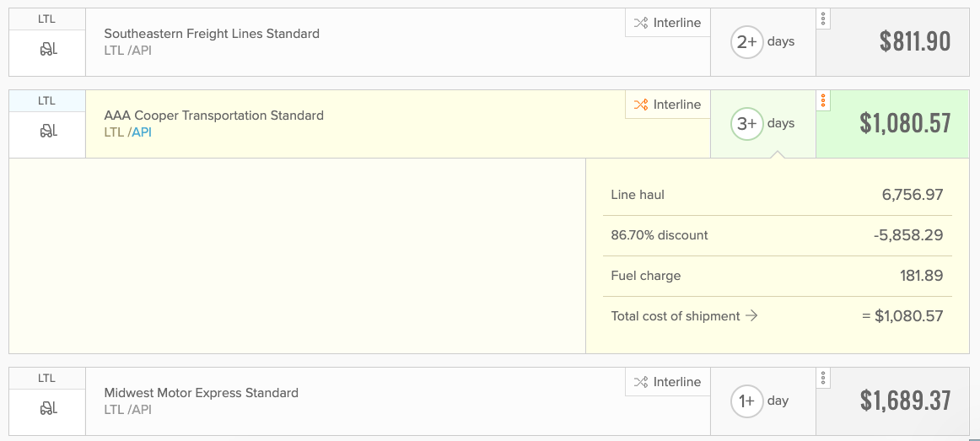Open the three-dot menu on the Midwest Motor row
Screen dimensions: 980x441
click(823, 377)
